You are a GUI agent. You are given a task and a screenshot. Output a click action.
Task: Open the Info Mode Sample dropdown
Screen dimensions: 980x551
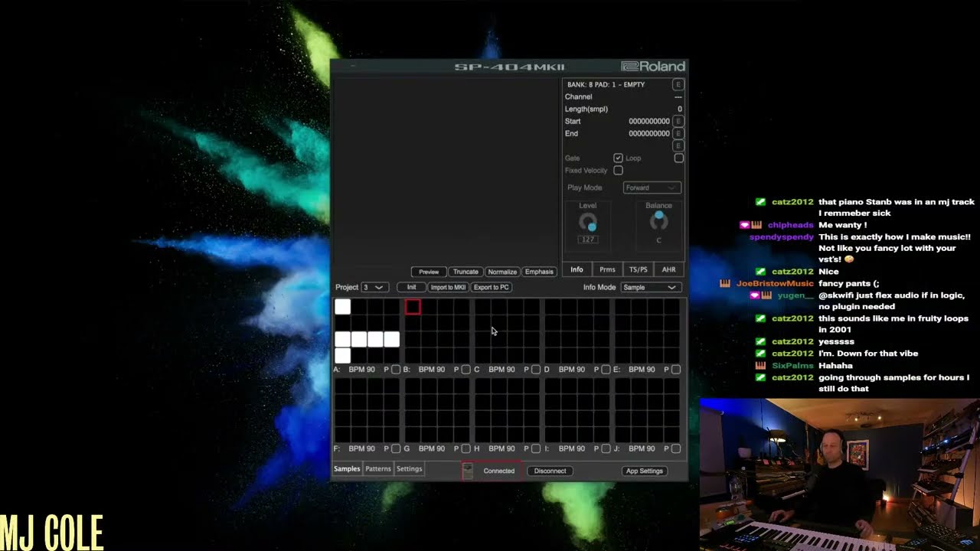650,287
